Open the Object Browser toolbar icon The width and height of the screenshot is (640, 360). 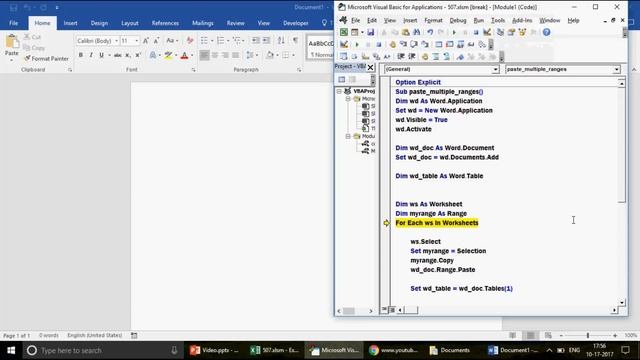click(x=522, y=32)
